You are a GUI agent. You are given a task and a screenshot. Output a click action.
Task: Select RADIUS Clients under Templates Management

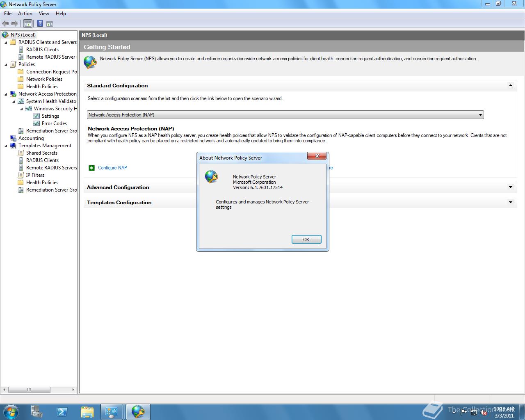click(x=42, y=160)
